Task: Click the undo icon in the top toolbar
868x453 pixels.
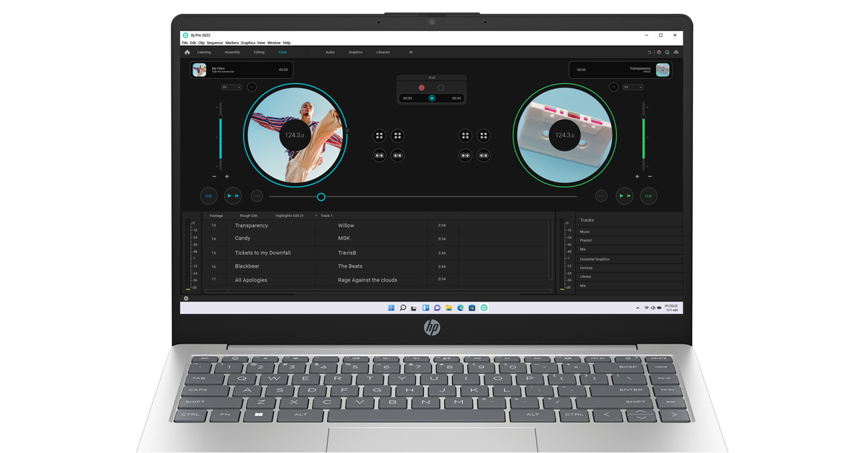Action: coord(650,52)
